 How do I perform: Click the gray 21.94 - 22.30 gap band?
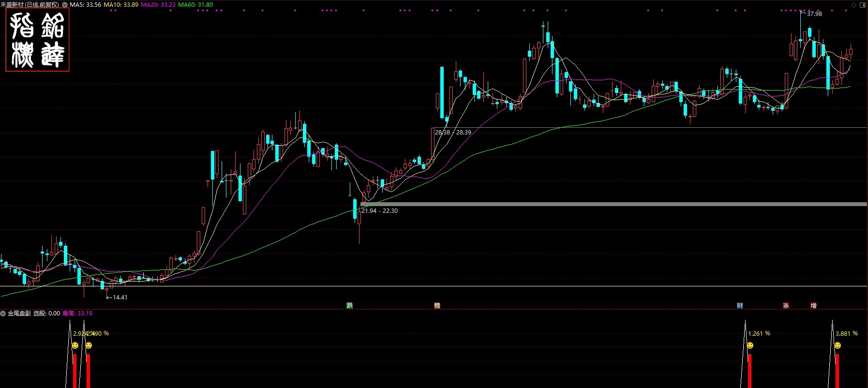pos(614,204)
